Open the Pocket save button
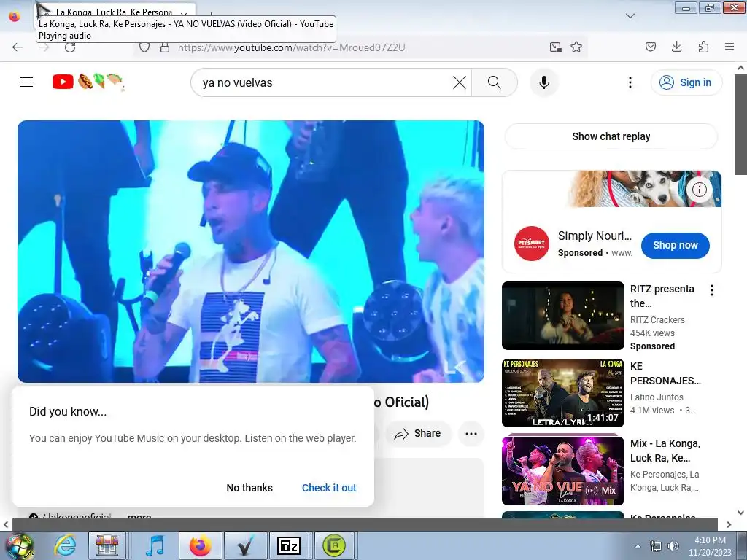Image resolution: width=747 pixels, height=560 pixels. pos(650,47)
